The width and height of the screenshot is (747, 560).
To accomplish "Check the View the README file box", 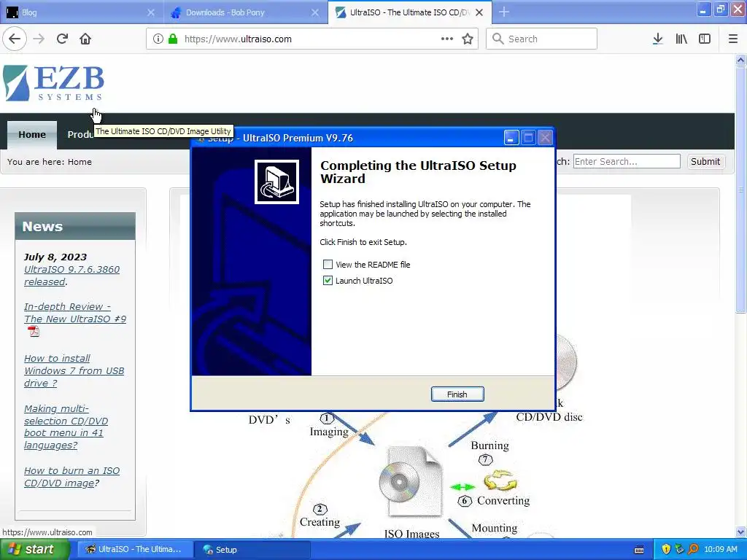I will (x=328, y=264).
